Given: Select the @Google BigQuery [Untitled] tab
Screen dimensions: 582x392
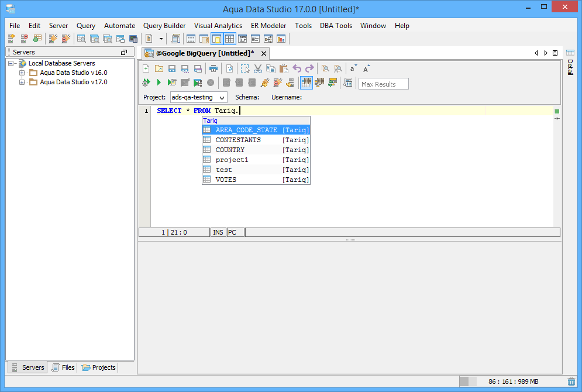Looking at the screenshot, I should [205, 53].
